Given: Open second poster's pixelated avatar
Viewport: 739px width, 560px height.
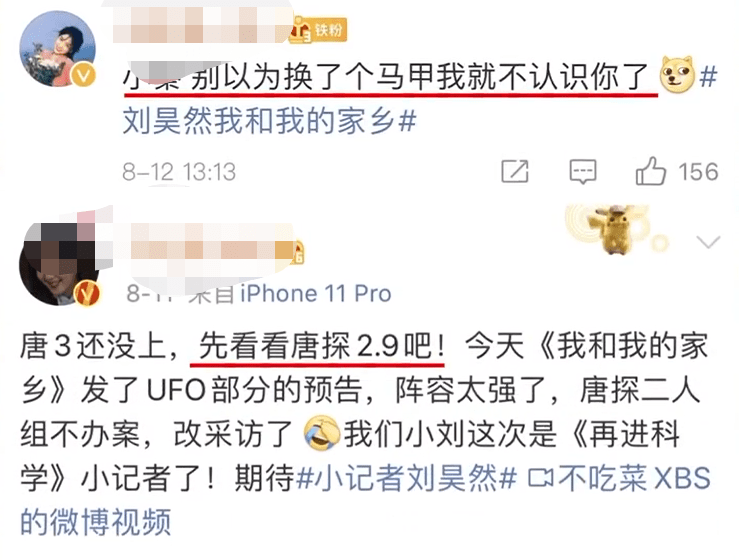Looking at the screenshot, I should [x=59, y=263].
